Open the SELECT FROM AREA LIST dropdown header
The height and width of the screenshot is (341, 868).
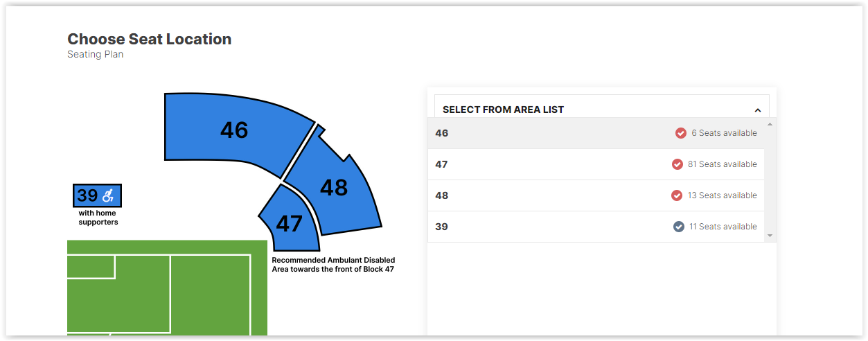pos(602,109)
